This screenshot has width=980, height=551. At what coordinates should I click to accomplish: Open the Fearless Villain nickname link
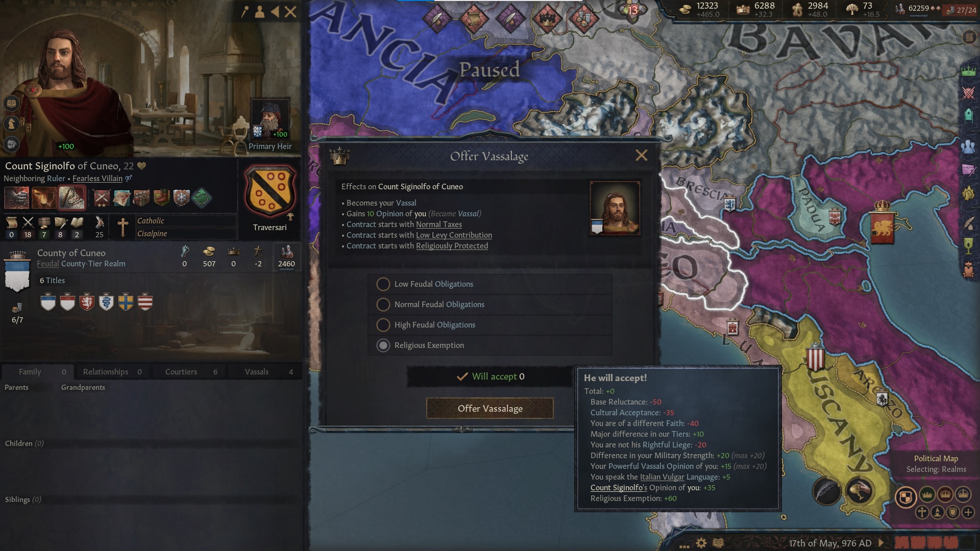(97, 179)
